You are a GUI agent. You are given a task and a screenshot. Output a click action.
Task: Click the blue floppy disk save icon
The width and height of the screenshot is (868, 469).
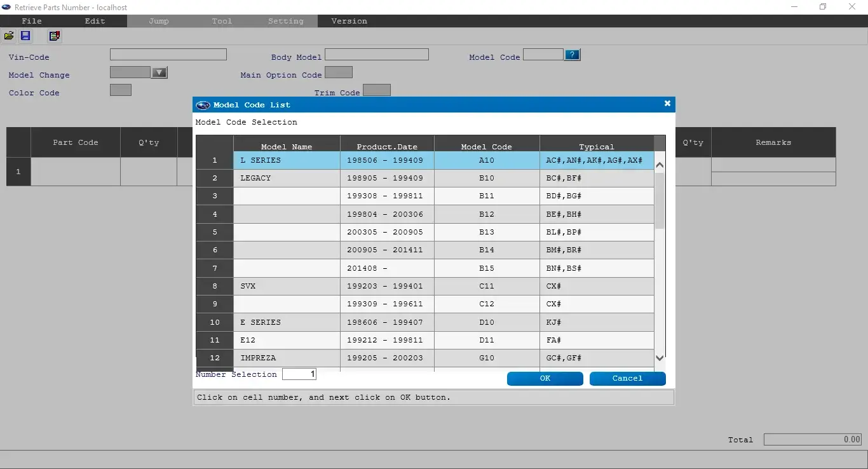click(25, 36)
